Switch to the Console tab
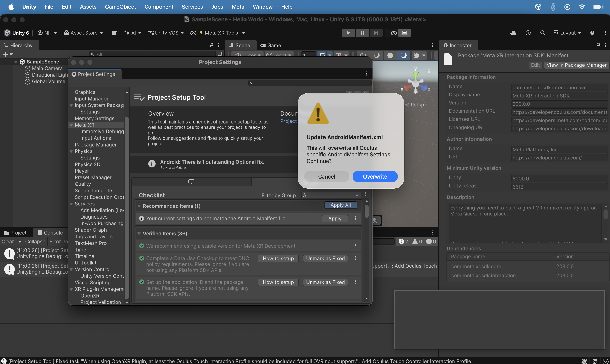 click(50, 233)
